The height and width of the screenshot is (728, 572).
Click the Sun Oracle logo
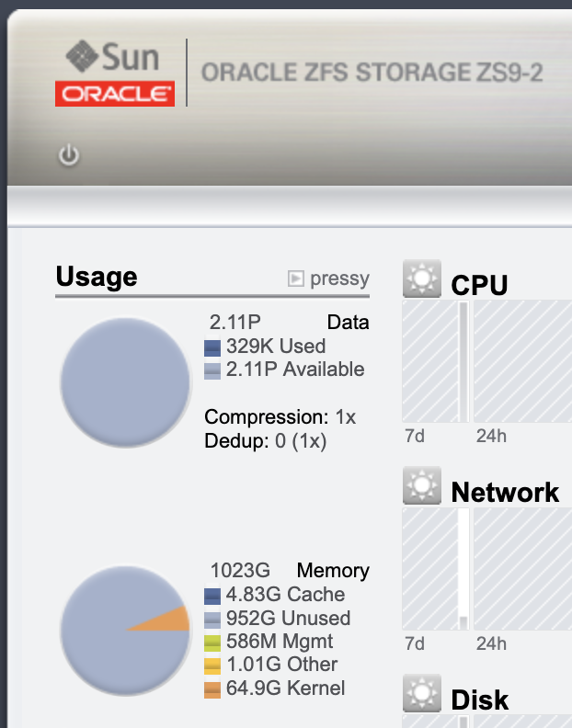(115, 73)
